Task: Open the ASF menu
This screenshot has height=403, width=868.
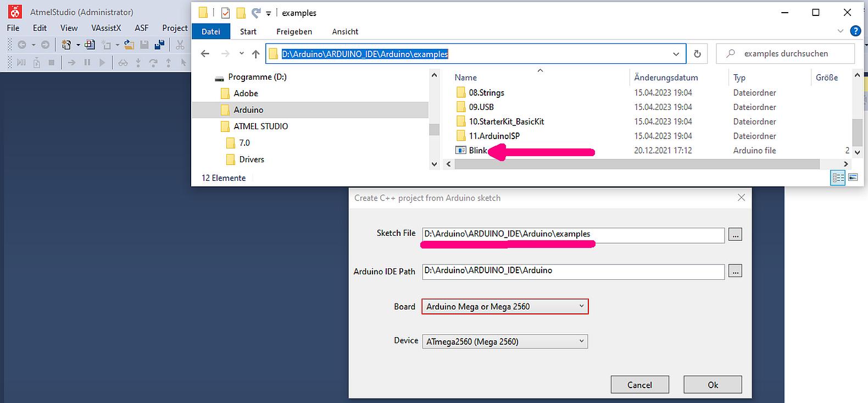Action: [142, 27]
